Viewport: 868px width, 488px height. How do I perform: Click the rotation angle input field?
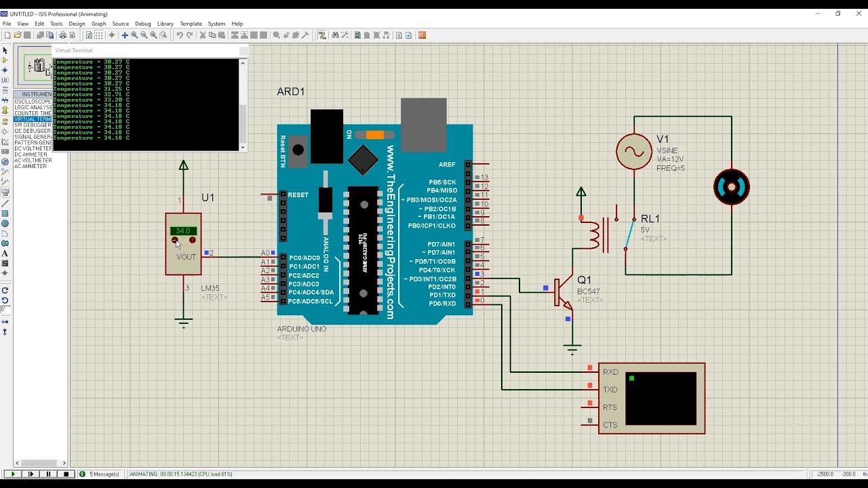coord(5,310)
